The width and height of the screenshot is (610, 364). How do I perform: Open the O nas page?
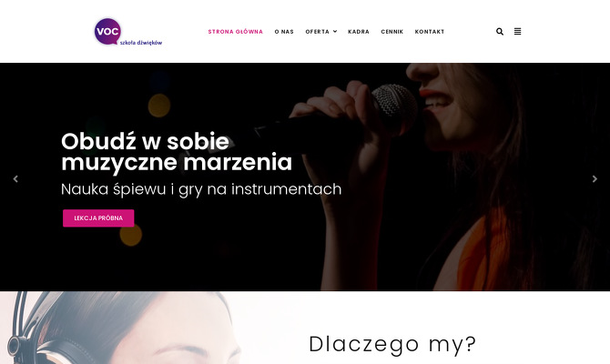(x=284, y=32)
